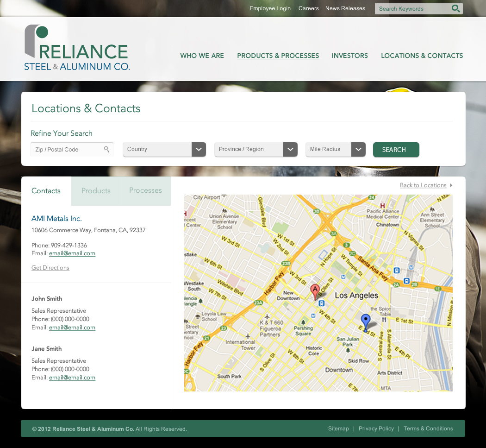This screenshot has height=448, width=486.
Task: Open the Terms & Conditions footer link
Action: pos(428,429)
